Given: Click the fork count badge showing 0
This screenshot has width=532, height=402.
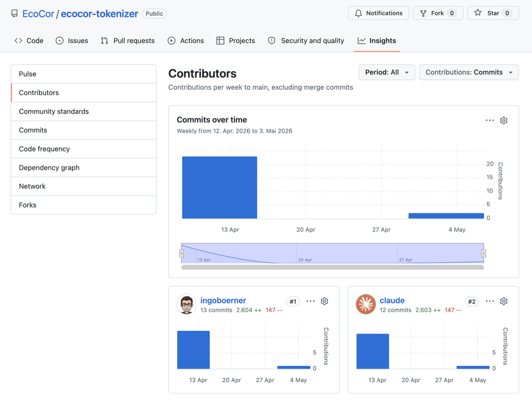Looking at the screenshot, I should 452,13.
